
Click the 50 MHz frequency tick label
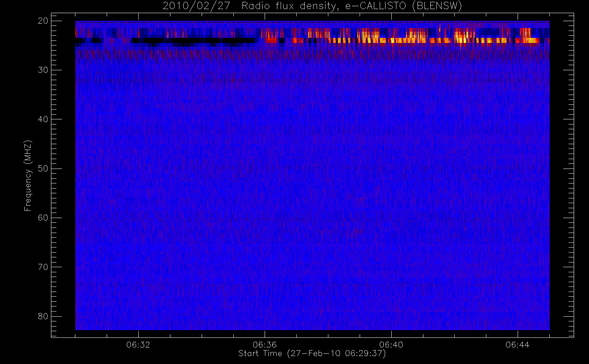click(43, 169)
